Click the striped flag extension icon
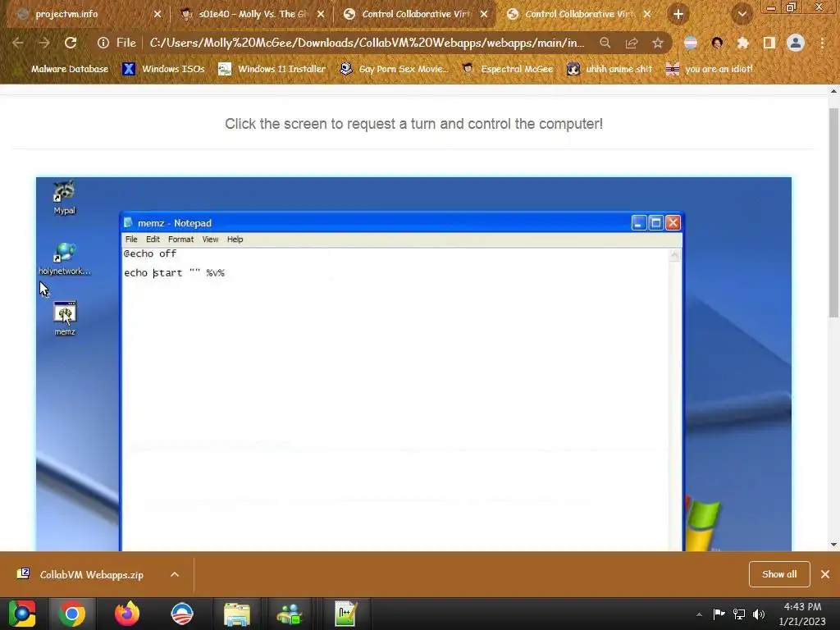Screen dimensions: 840x630 pos(691,43)
